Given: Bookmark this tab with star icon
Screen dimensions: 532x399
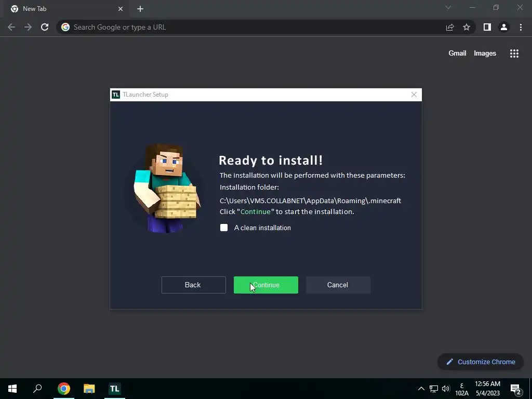Looking at the screenshot, I should [x=467, y=27].
